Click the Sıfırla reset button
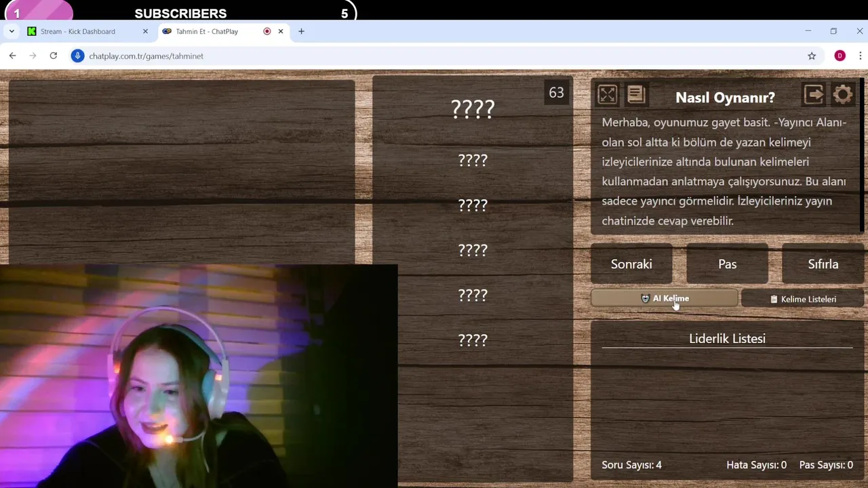868x488 pixels. click(823, 264)
